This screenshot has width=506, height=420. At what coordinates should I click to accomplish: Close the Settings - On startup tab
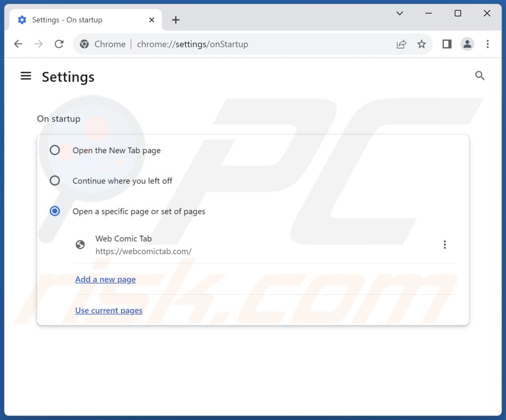pyautogui.click(x=151, y=20)
